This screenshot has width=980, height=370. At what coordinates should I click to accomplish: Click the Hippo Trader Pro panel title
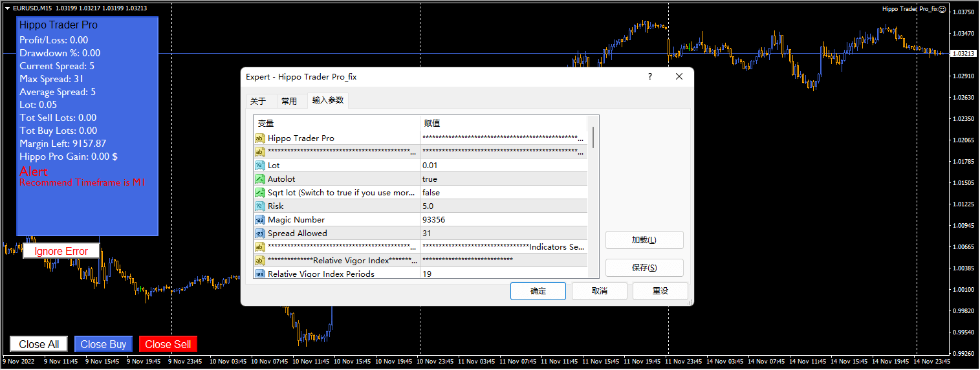[59, 25]
